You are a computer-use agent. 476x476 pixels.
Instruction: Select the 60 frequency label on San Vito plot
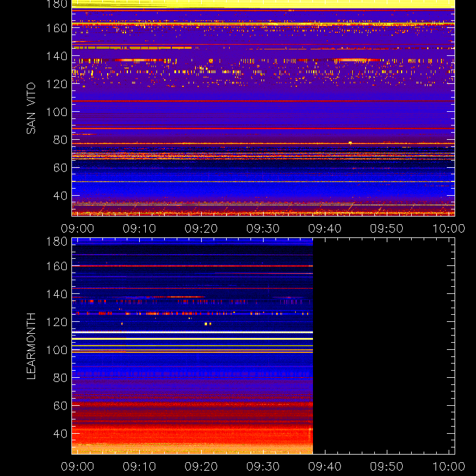61,168
